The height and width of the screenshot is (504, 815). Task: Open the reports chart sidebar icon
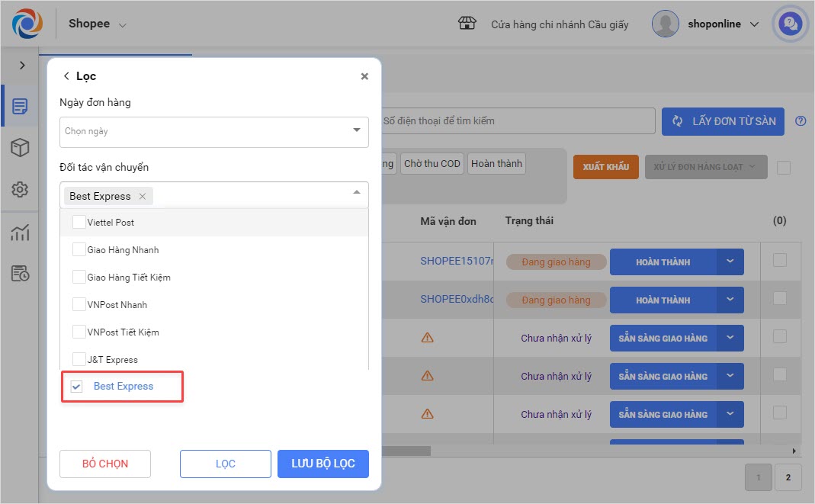(x=20, y=233)
